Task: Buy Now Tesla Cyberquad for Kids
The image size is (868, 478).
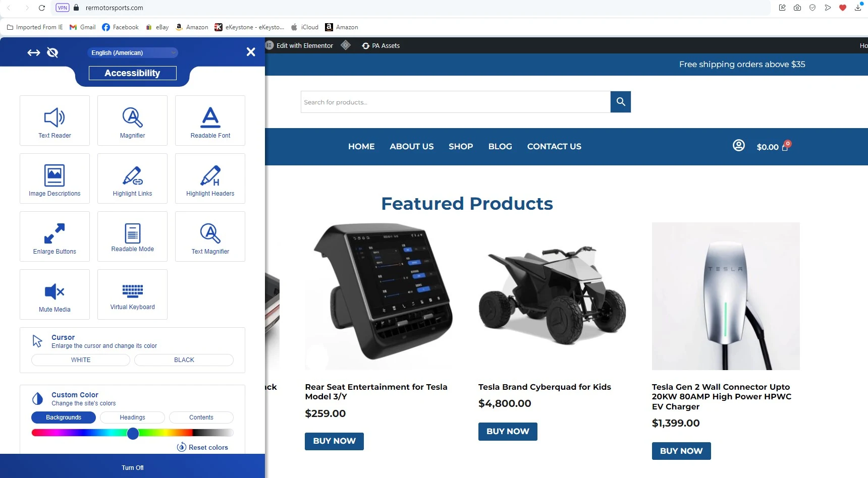Action: pos(508,432)
